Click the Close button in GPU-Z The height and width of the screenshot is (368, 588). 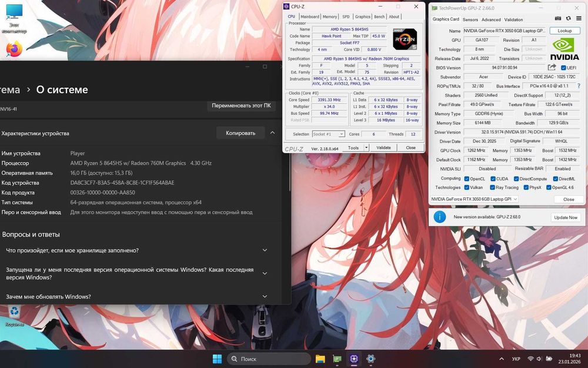click(569, 200)
